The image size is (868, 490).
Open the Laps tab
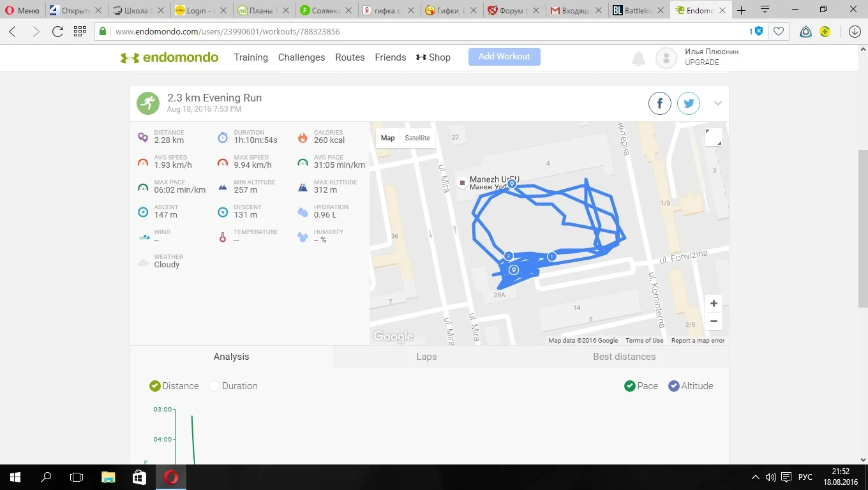click(x=426, y=357)
